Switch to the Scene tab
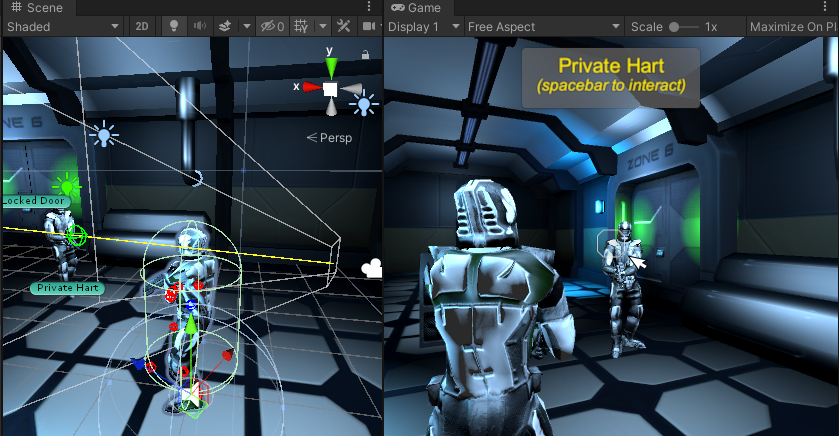 coord(37,7)
